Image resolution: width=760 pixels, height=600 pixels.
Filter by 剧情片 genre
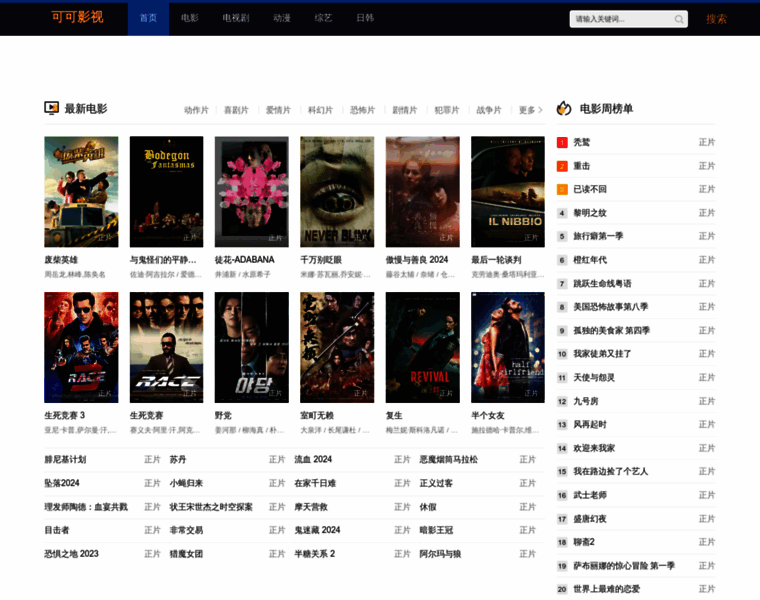(x=405, y=110)
